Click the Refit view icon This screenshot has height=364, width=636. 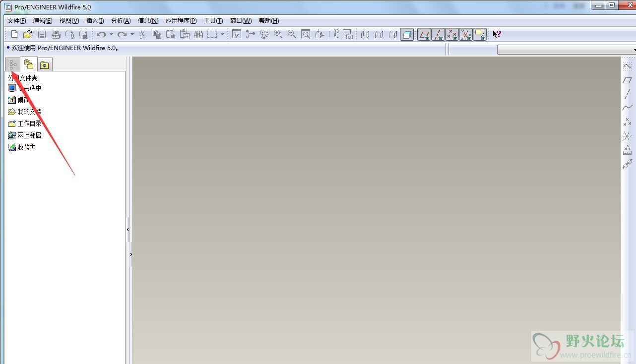[x=306, y=34]
